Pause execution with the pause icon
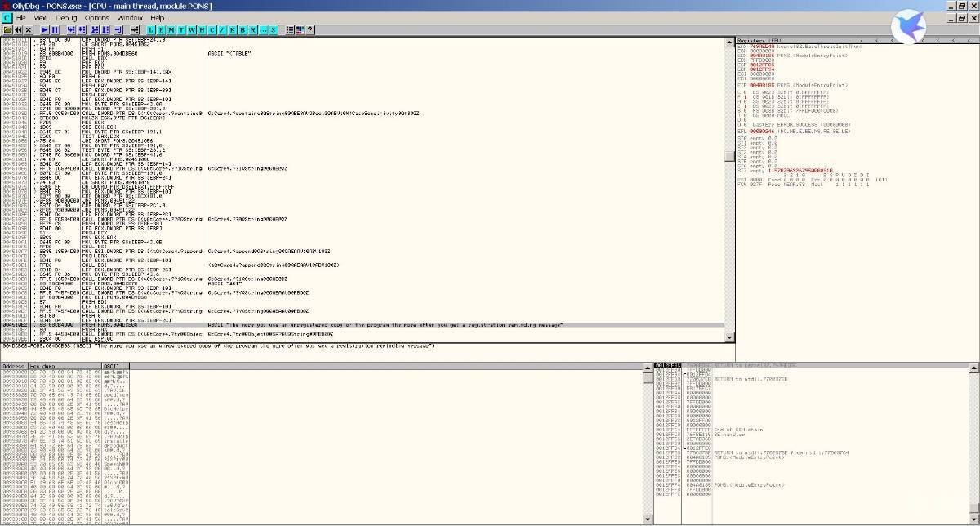980x526 pixels. [56, 29]
